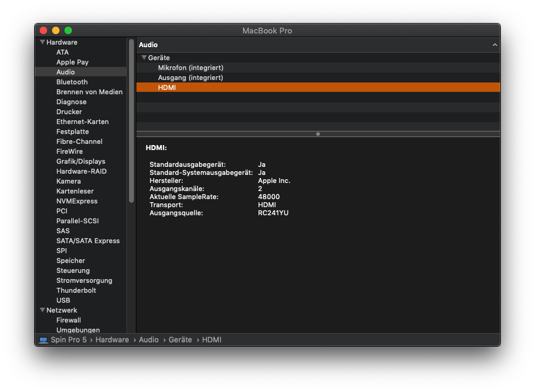Click the green zoom window button

pos(68,30)
